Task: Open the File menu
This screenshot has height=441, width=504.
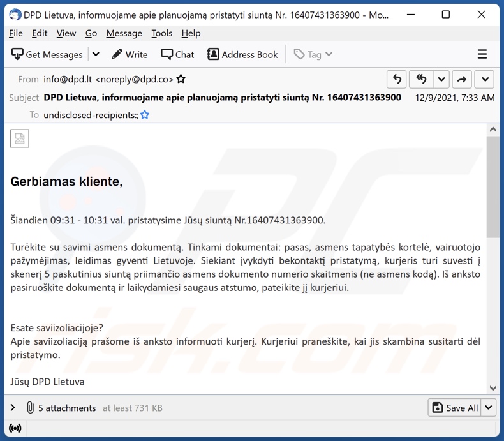Action: tap(16, 33)
